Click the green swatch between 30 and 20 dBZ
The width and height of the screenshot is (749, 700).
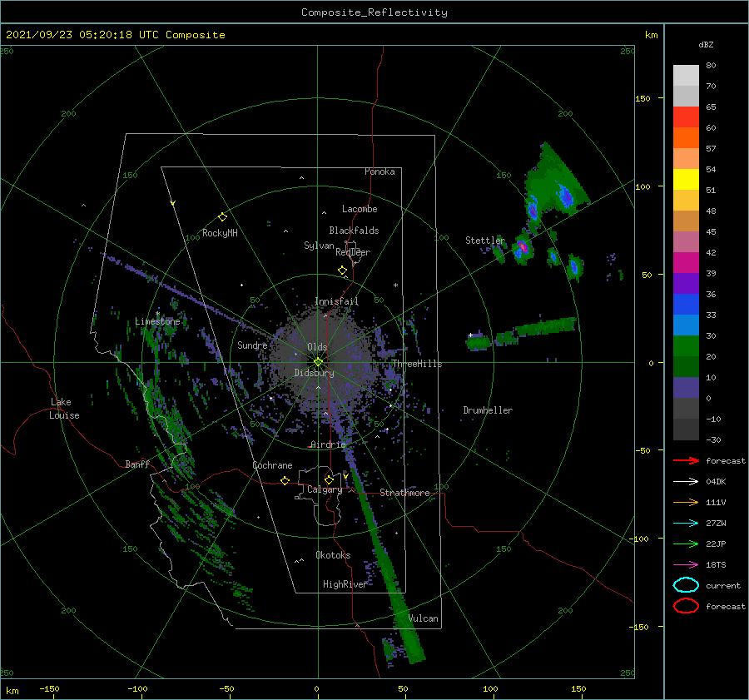point(686,346)
